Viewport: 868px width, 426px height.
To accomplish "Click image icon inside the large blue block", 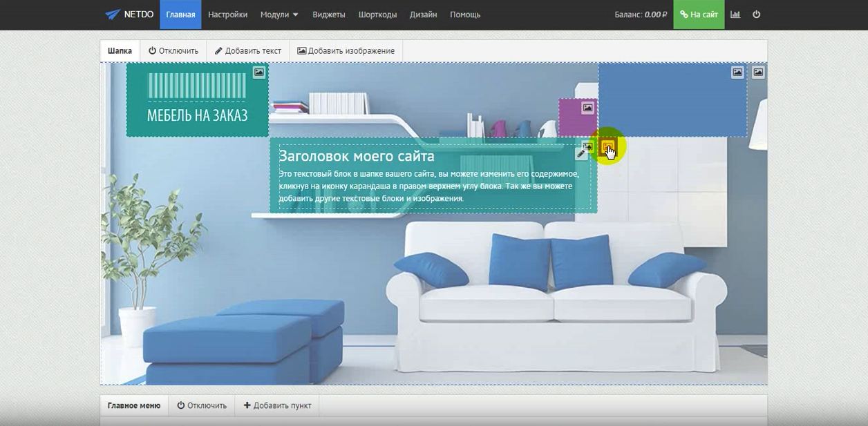I will coord(737,72).
